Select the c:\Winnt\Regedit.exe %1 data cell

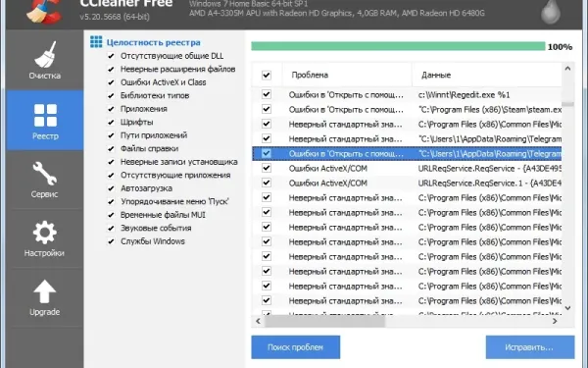pos(464,94)
